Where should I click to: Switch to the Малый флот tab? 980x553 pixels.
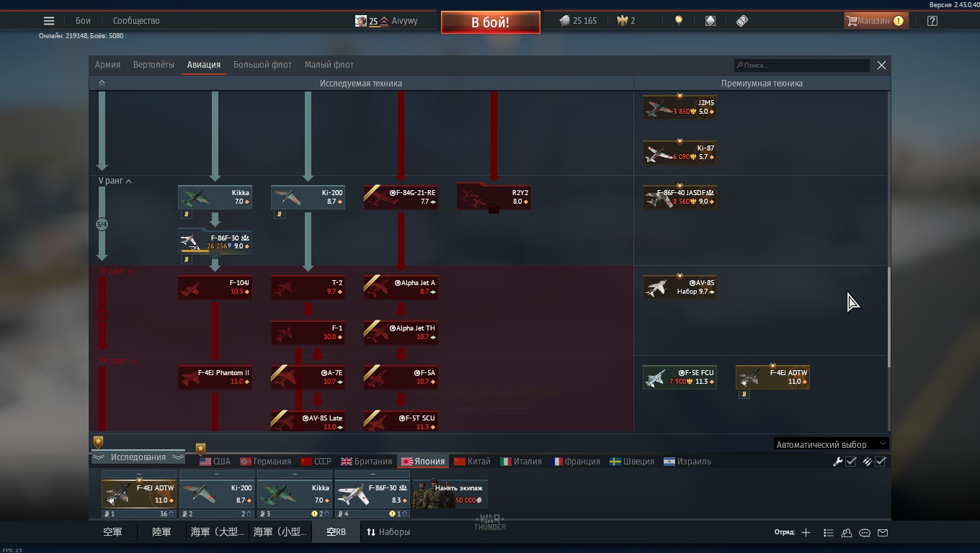pyautogui.click(x=329, y=65)
